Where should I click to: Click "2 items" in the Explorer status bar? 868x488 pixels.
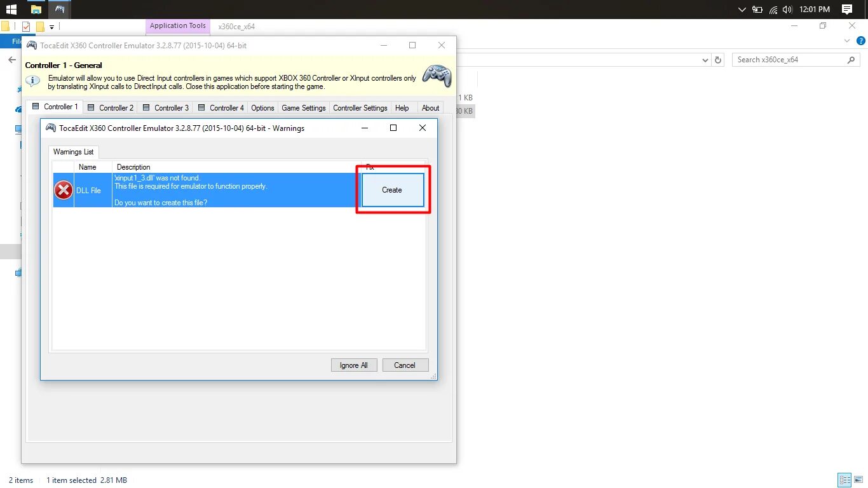21,480
